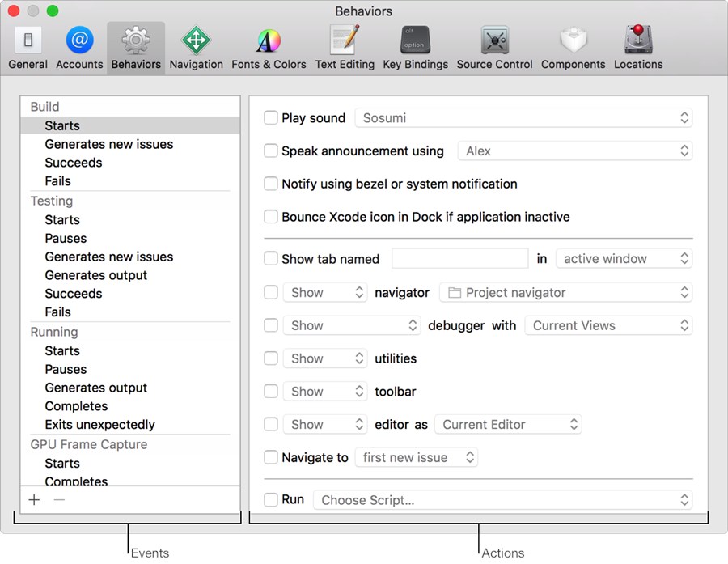Open the Alex voice dropdown
This screenshot has height=564, width=728.
[x=575, y=151]
